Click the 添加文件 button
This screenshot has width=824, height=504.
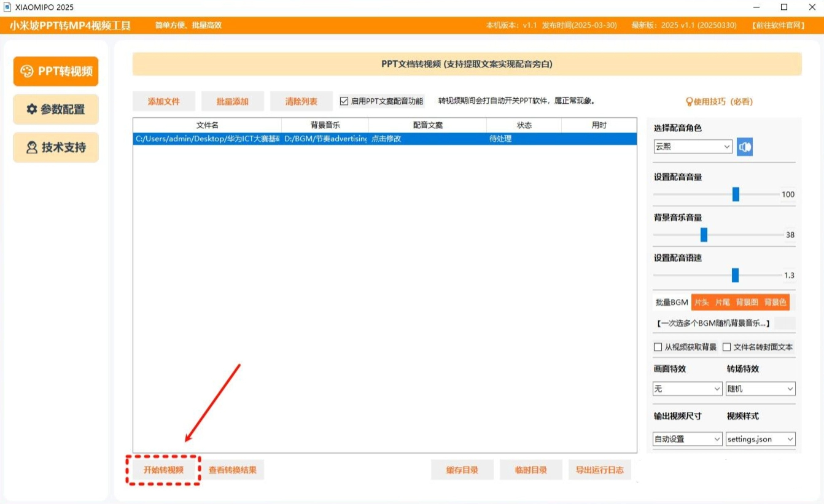164,101
